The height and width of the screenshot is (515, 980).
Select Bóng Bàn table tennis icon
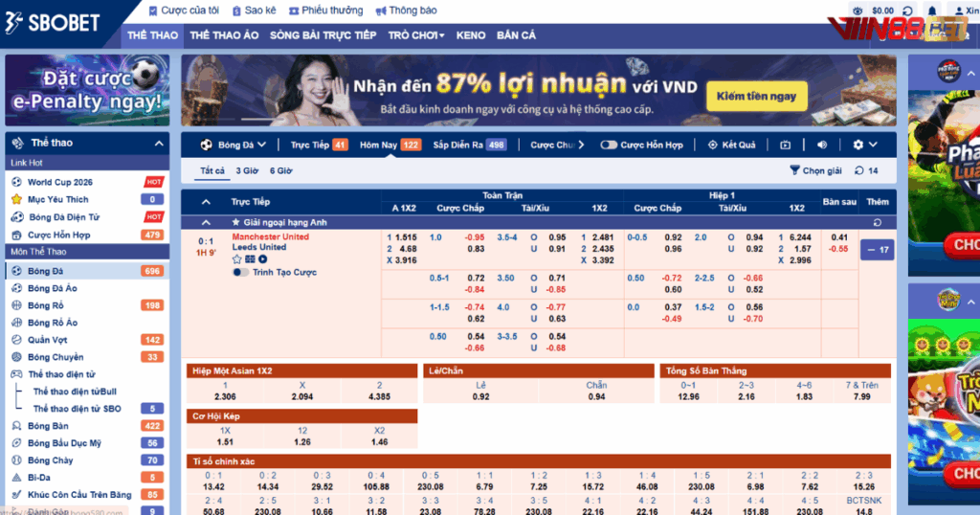[x=17, y=426]
